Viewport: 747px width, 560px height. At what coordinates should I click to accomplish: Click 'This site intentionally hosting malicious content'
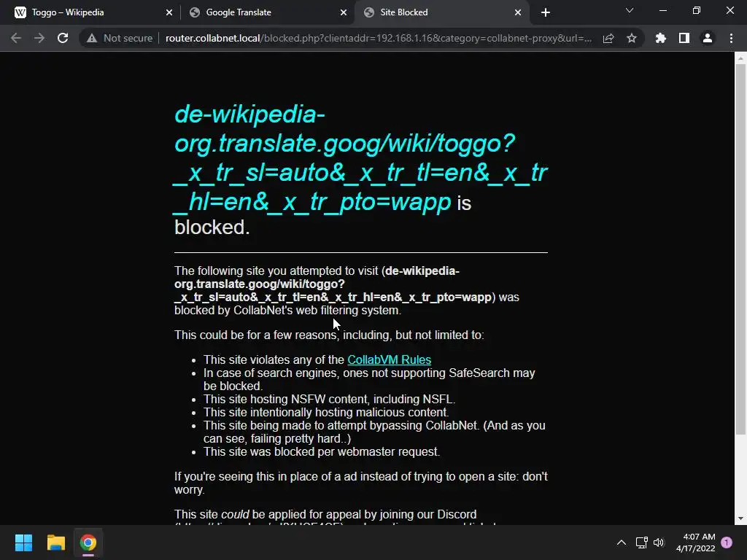point(326,413)
